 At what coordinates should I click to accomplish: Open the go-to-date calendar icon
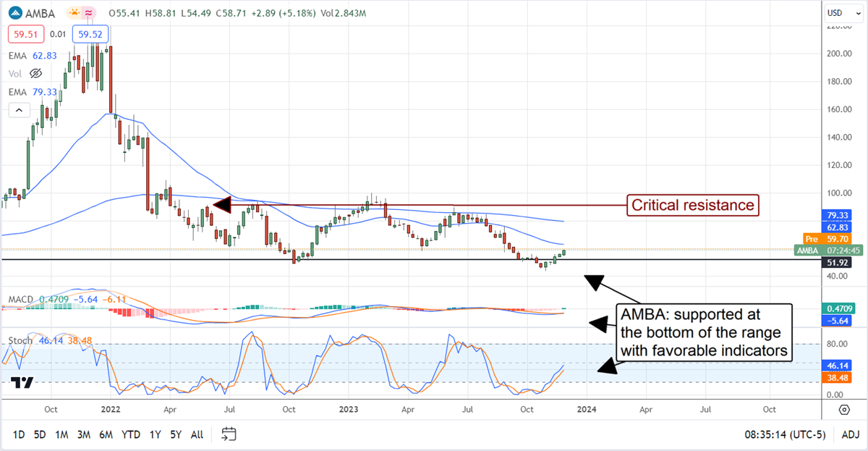229,434
